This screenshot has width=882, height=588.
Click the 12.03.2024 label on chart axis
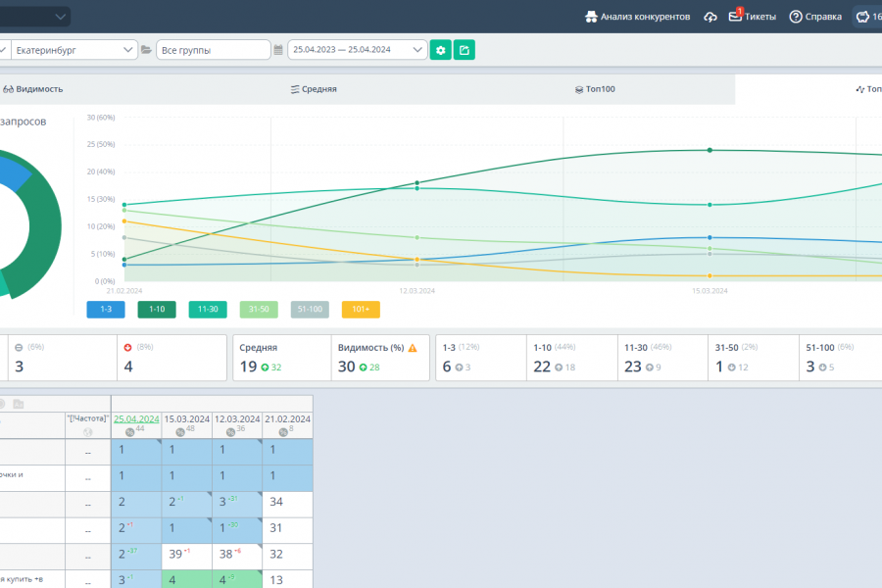tap(416, 291)
